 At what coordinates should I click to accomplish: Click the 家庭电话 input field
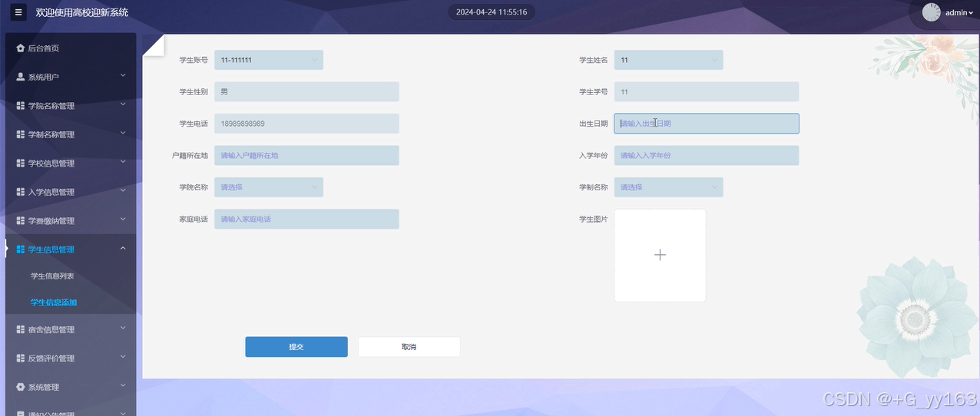click(x=306, y=220)
